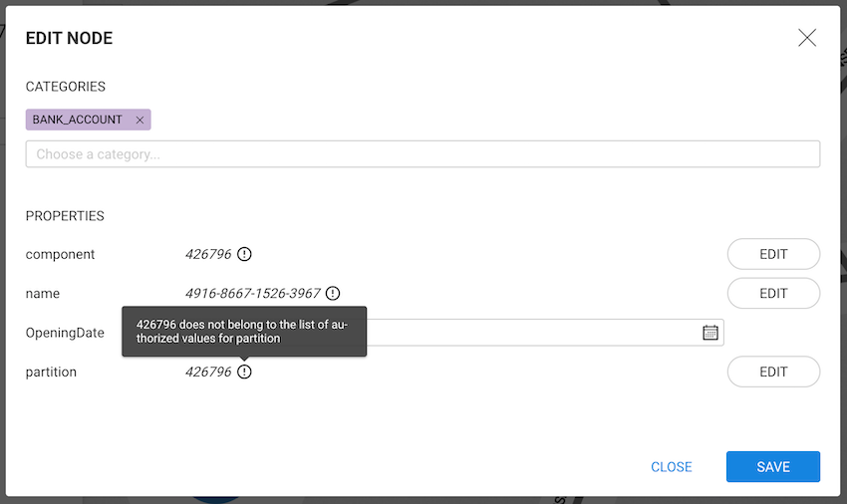Screen dimensions: 847x504
Task: Click the partition property label
Action: pyautogui.click(x=51, y=372)
